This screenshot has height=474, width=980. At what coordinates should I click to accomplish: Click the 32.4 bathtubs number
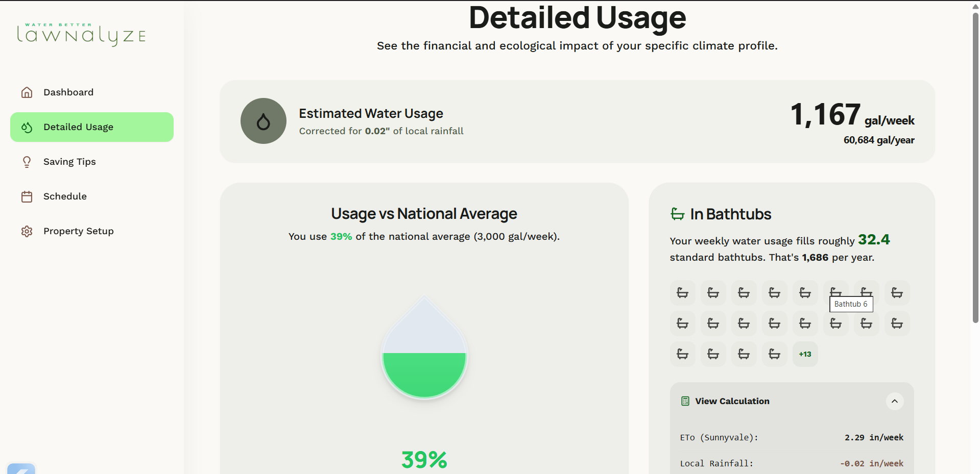[874, 240]
